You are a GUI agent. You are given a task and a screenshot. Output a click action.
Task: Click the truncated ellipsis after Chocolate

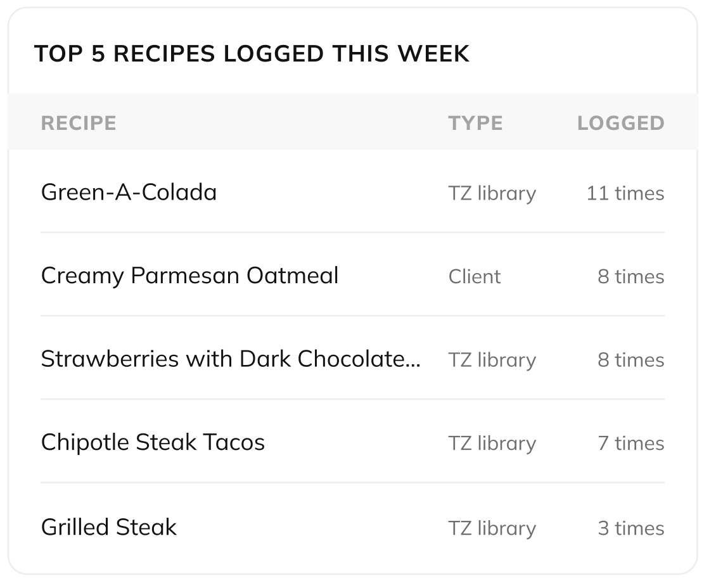click(412, 365)
